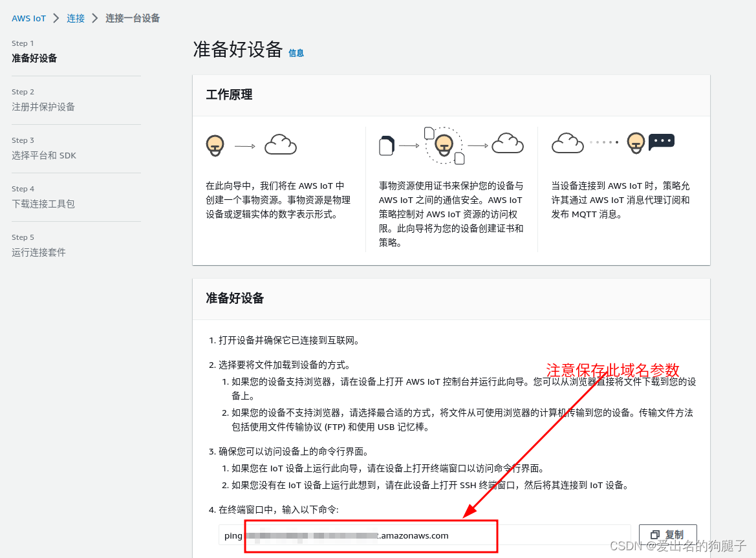The width and height of the screenshot is (756, 558).
Task: Click the sub-item starting 如果您没有在 IoT 设备上
Action: [431, 485]
